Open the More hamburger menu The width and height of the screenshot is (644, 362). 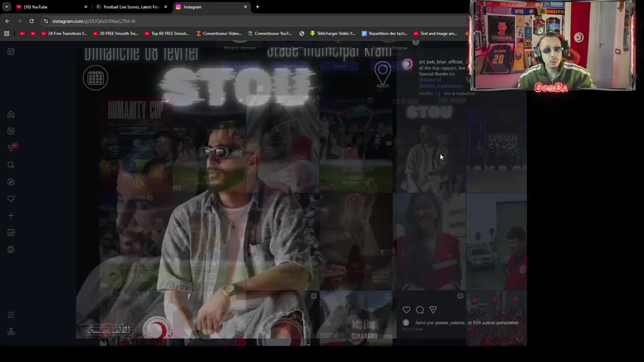(x=11, y=315)
